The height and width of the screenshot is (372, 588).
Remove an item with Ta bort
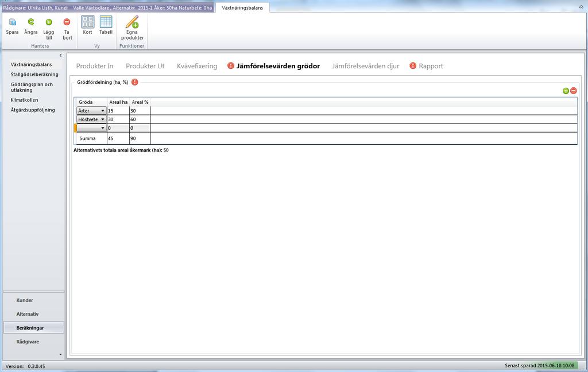point(67,29)
